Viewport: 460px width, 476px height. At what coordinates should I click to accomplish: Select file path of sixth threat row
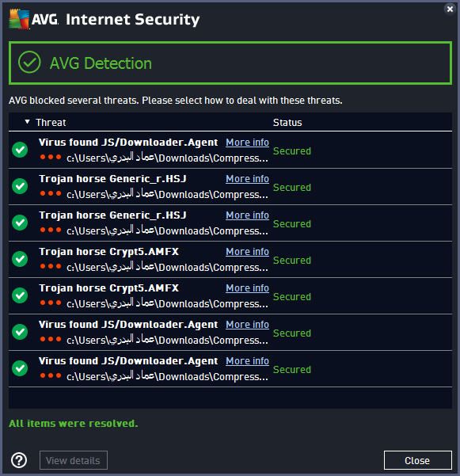(x=167, y=341)
